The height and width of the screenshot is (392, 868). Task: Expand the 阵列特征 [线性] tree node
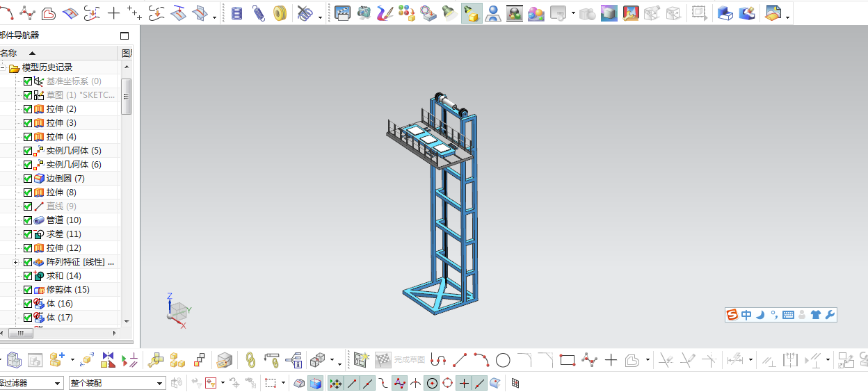[x=15, y=262]
